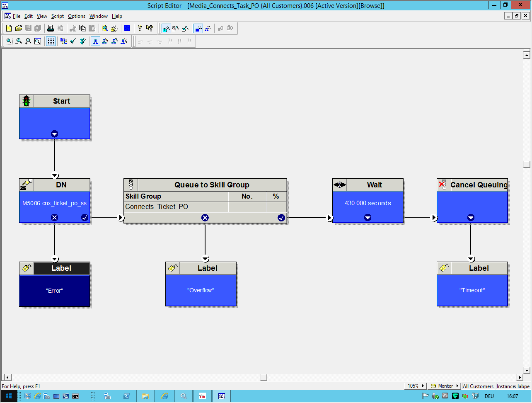Screen dimensions: 532x403
Task: Toggle the Show Grid dotted button
Action: [x=51, y=41]
